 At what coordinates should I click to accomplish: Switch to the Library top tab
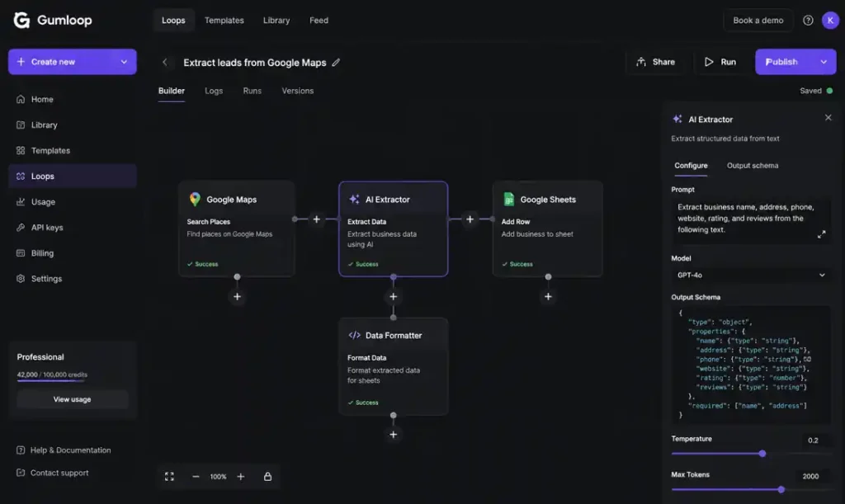[x=276, y=21]
